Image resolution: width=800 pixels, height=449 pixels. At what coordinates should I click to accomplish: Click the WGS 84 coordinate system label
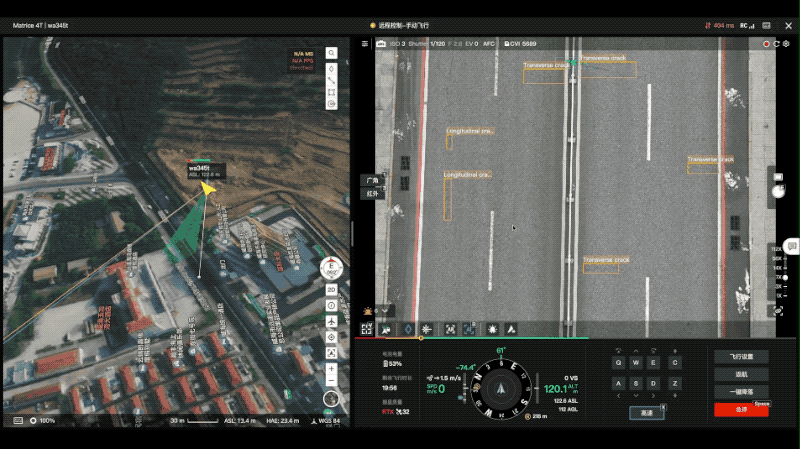[x=326, y=421]
